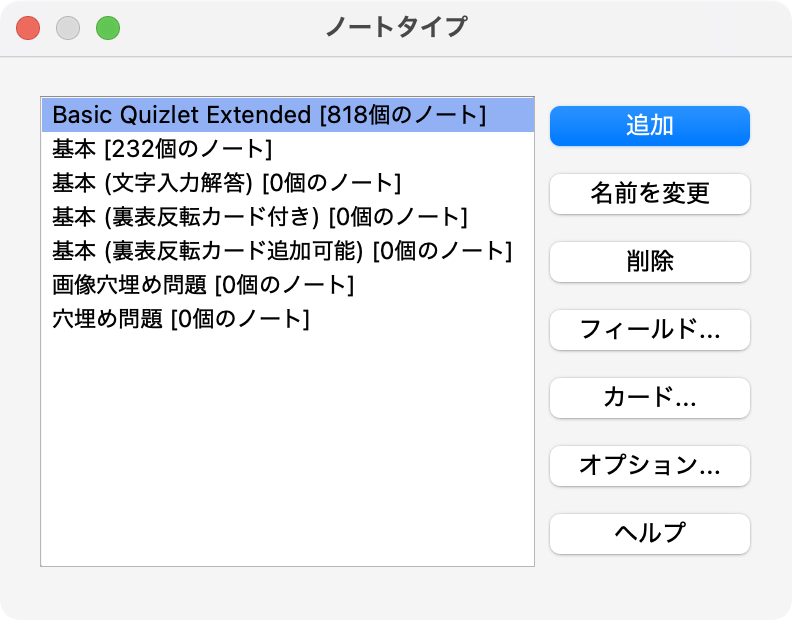Click the blank dialog area below ヘルプ button
792x620 pixels.
649,585
